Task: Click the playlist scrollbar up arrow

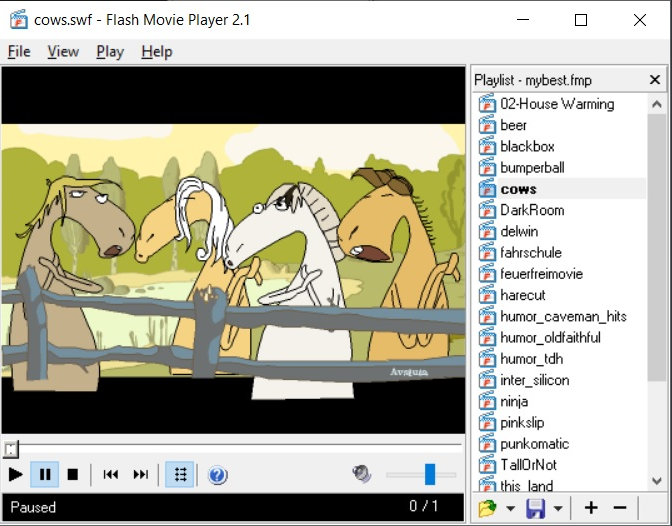Action: [656, 104]
